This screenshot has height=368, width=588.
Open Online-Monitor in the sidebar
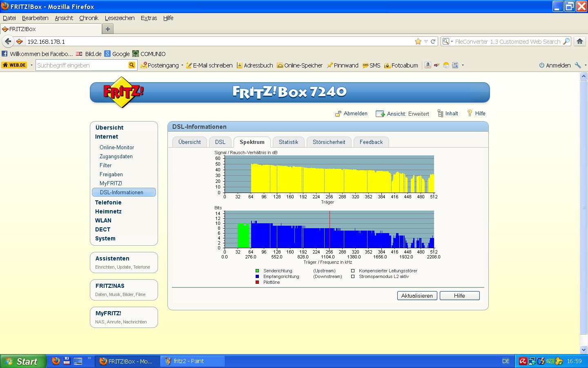(x=117, y=147)
